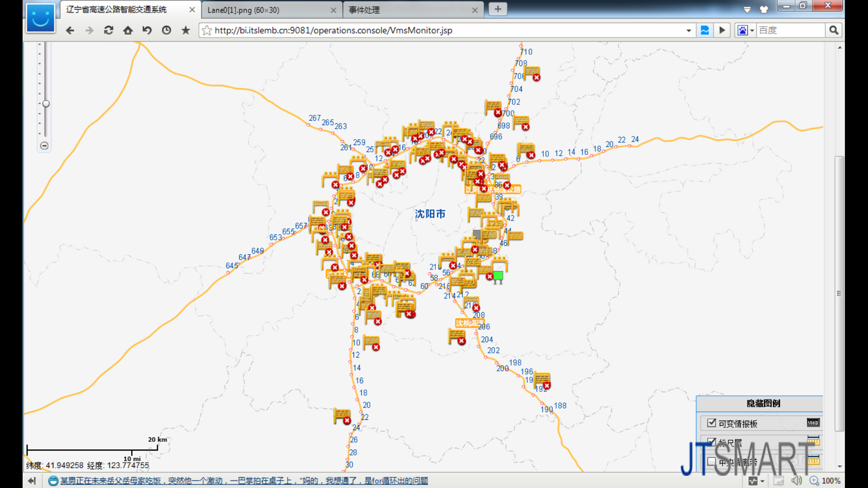The image size is (868, 488).
Task: Select the gray square map marker
Action: (477, 234)
